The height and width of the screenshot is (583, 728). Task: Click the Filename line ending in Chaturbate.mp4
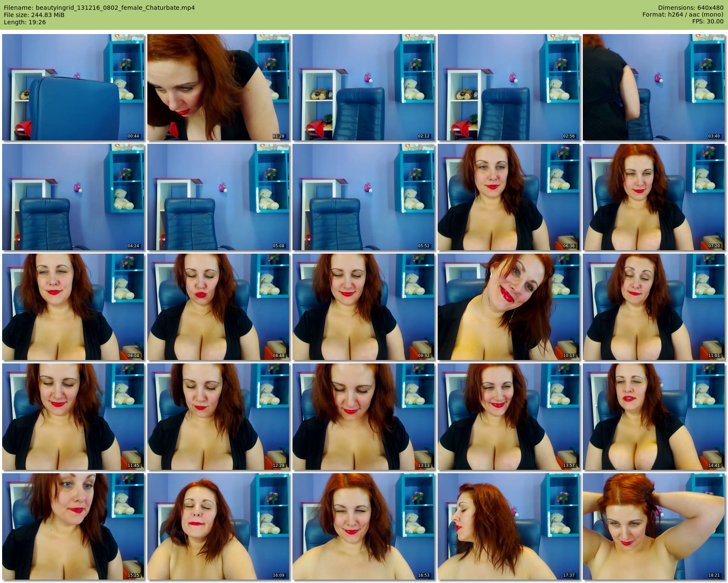click(x=99, y=8)
